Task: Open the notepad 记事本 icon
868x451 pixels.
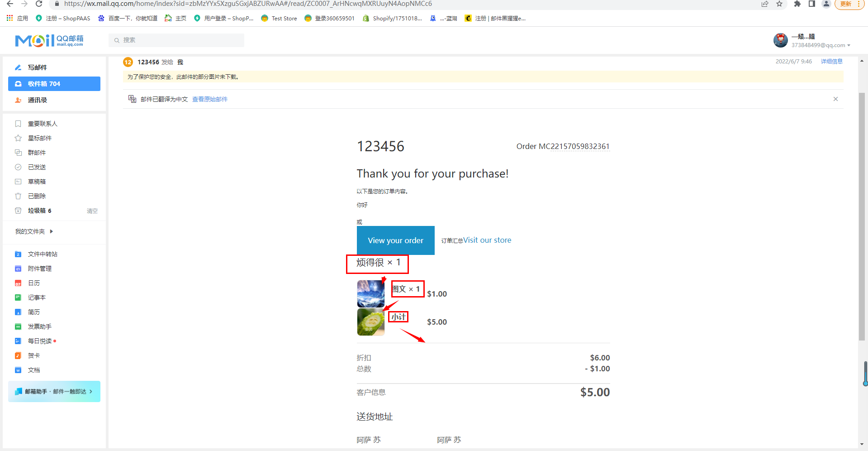Action: pos(18,297)
